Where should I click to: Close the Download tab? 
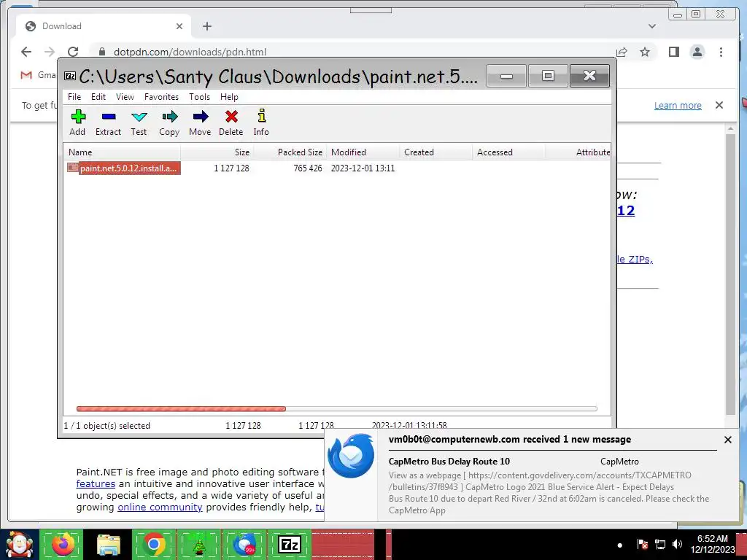pyautogui.click(x=179, y=26)
